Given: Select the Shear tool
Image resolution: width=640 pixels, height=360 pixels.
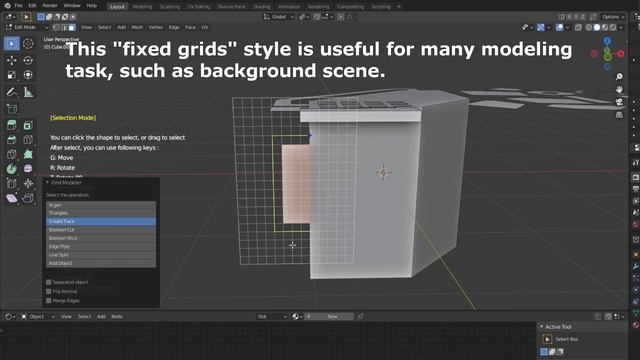Looking at the screenshot, I should pyautogui.click(x=11, y=198).
